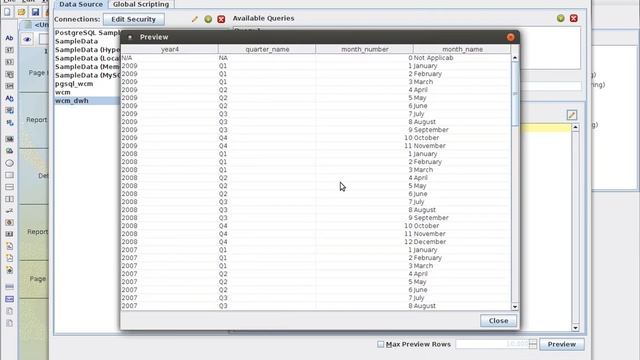This screenshot has height=360, width=640.
Task: Remove query with red X icon
Action: [573, 18]
